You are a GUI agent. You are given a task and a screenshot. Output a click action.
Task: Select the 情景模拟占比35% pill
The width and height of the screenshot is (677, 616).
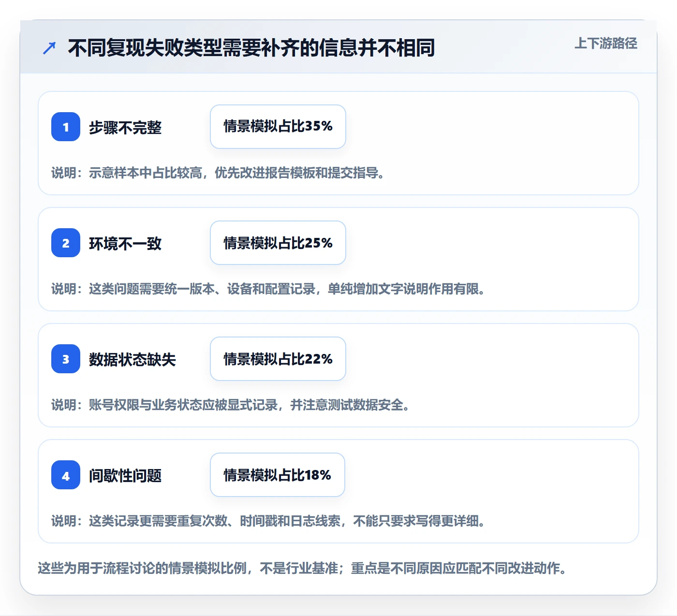[x=278, y=127]
